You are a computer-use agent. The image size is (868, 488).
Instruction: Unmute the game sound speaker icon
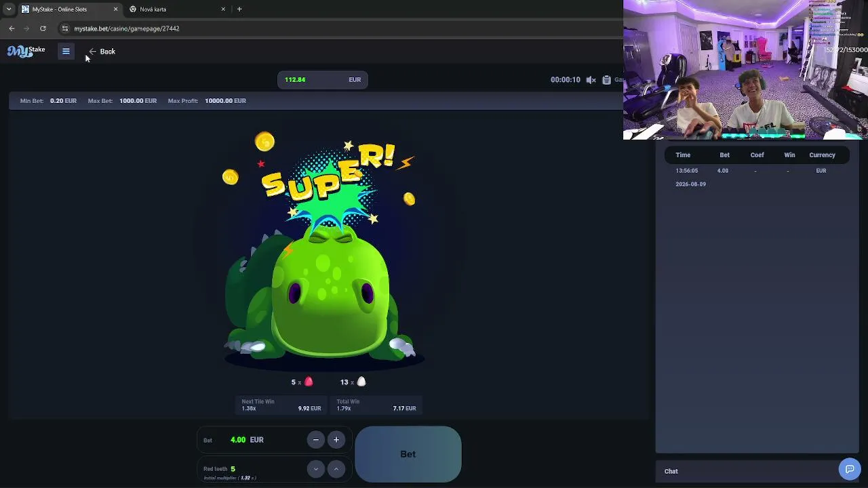(591, 80)
